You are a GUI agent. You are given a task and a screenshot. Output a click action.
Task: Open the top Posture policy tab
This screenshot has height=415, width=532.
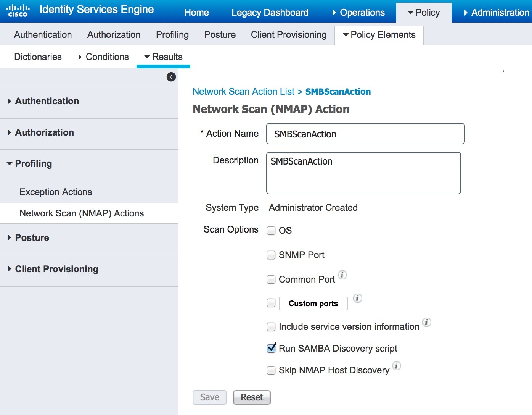pos(220,35)
